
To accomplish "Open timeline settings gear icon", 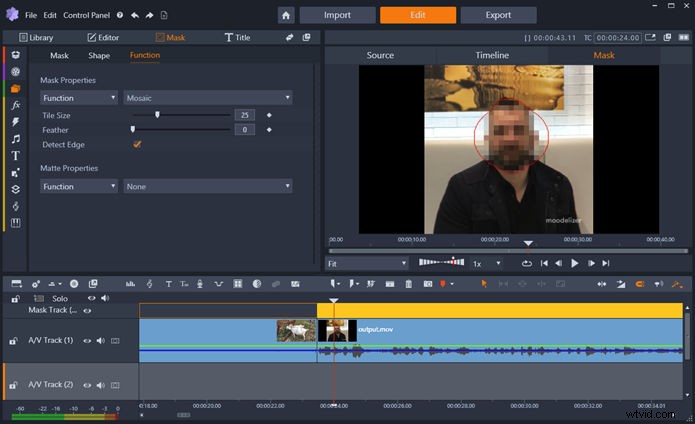I will point(36,284).
